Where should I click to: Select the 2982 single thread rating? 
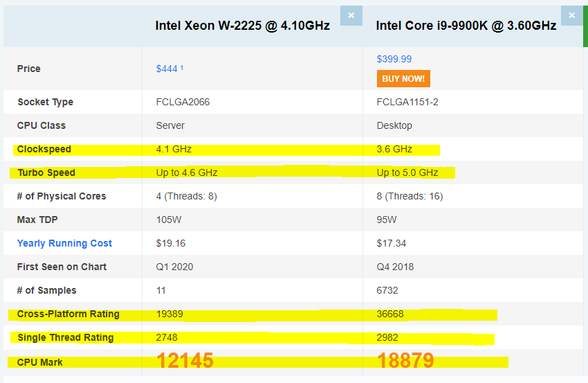tap(387, 337)
